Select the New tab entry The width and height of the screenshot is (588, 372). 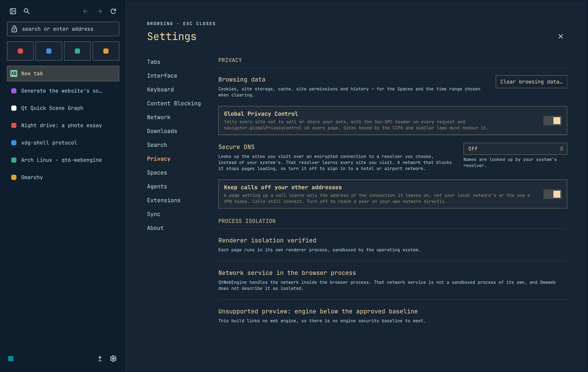tap(63, 74)
